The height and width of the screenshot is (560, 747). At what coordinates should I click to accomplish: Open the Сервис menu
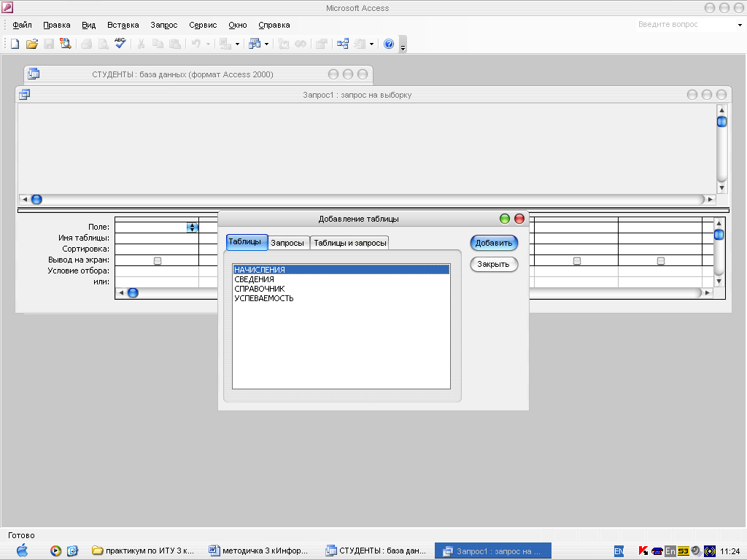(x=203, y=25)
